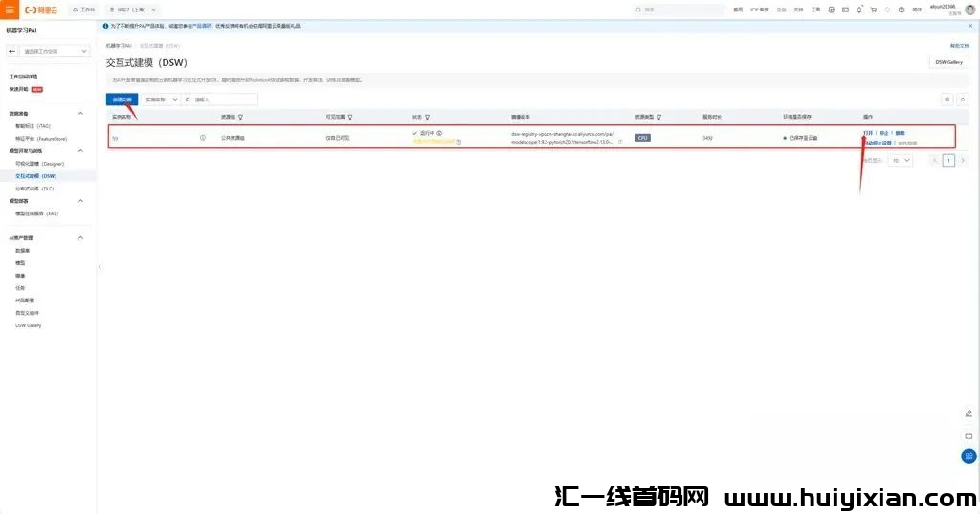Click the instance search input field
Viewport: 980px width, 514px height.
(x=224, y=100)
